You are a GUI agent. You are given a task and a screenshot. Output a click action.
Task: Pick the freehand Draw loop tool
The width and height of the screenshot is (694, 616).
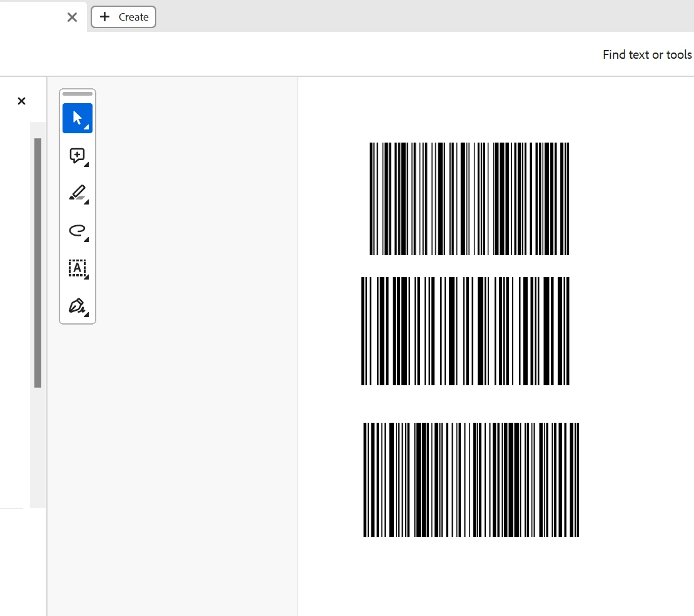point(77,231)
